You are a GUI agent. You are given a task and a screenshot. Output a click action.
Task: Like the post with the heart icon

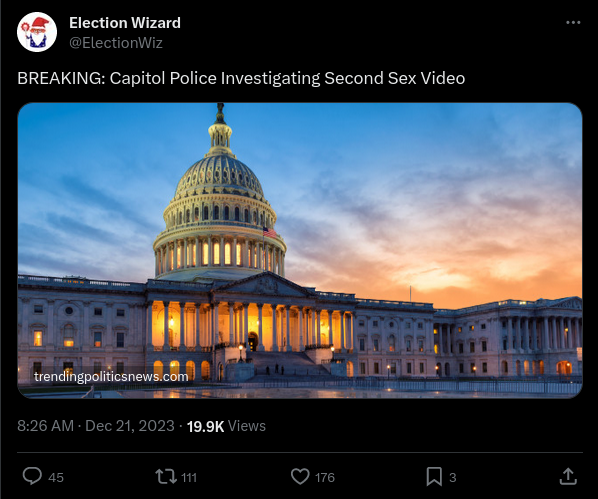point(300,476)
